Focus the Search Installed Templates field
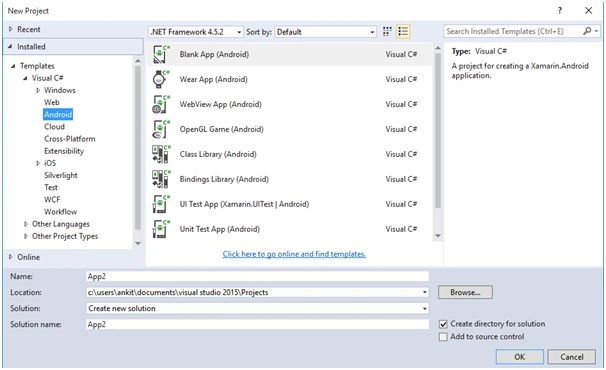Viewport: 606px width, 370px height. coord(513,31)
